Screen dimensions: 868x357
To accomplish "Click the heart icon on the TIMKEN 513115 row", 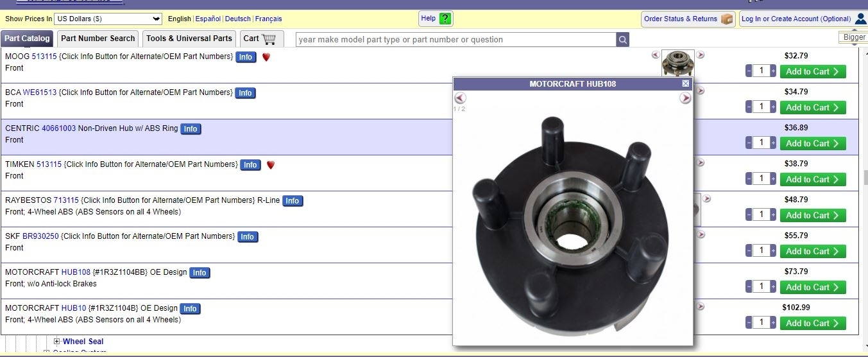I will click(271, 165).
